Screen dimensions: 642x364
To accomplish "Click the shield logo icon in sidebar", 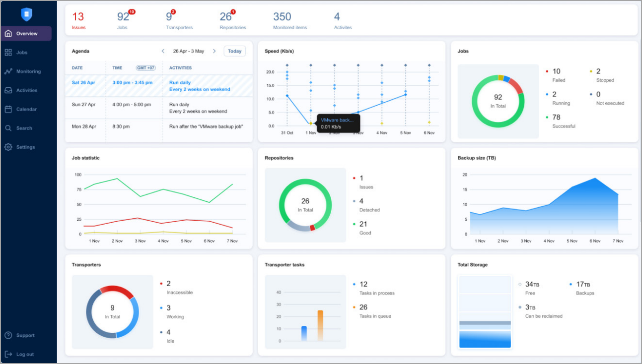I will (26, 14).
